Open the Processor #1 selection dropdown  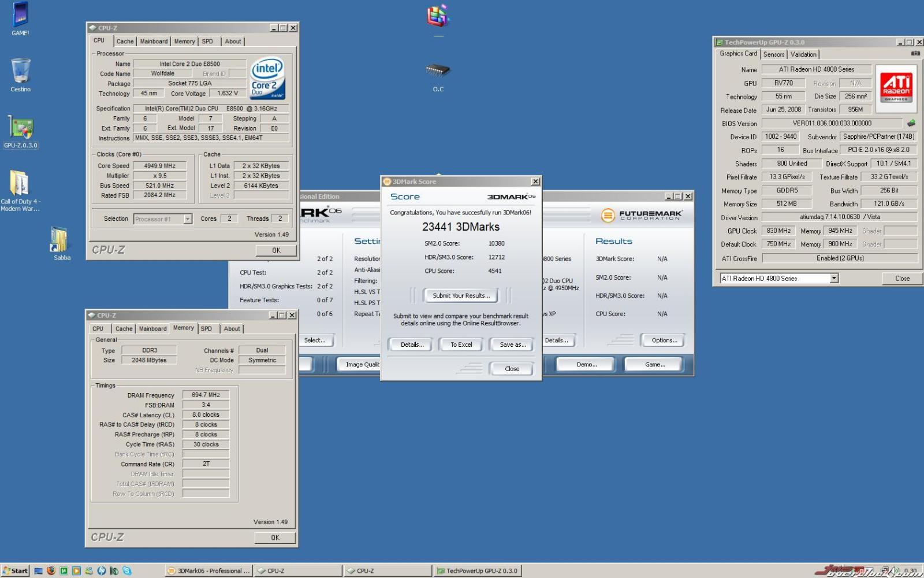[188, 219]
